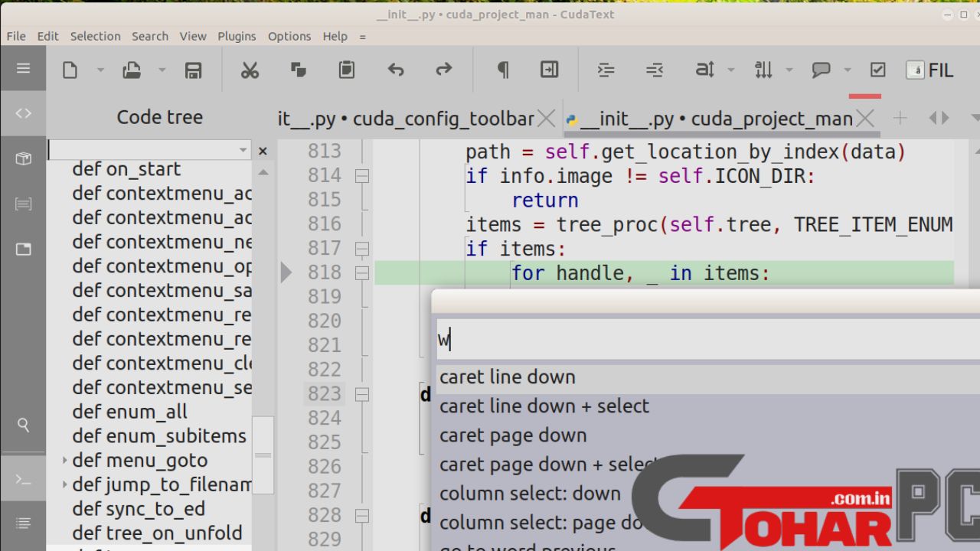This screenshot has width=980, height=551.
Task: Open the Tabs list sidebar icon
Action: coord(23,249)
